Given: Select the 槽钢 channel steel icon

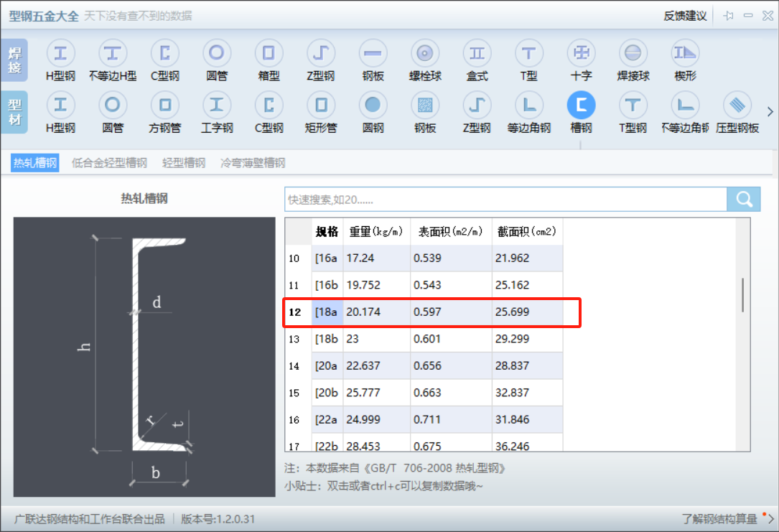Looking at the screenshot, I should (581, 105).
